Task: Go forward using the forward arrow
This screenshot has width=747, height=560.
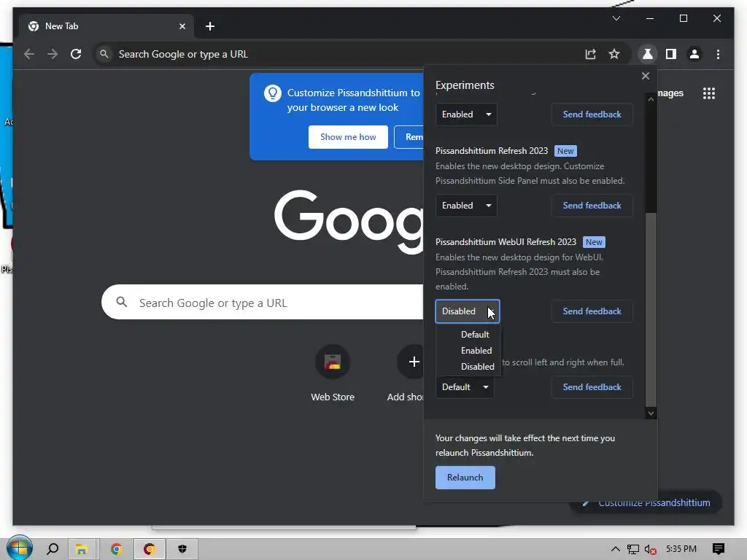Action: 53,54
